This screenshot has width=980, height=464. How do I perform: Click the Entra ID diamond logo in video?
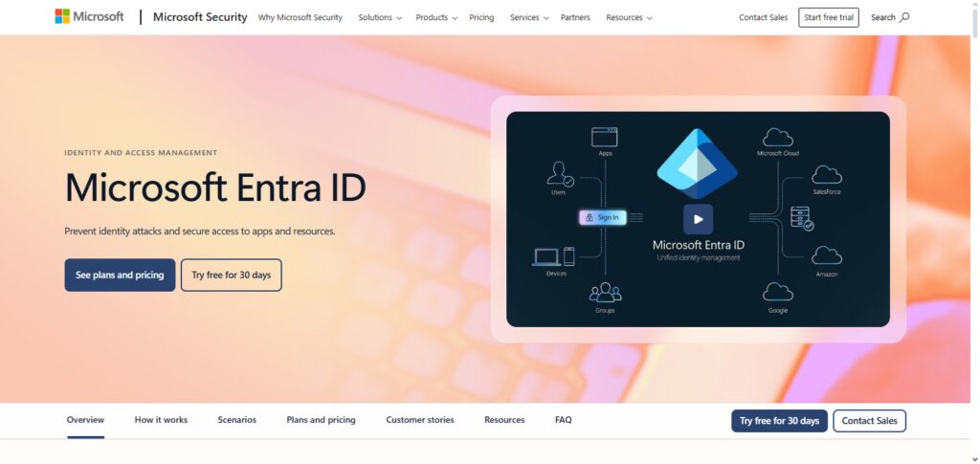[697, 163]
